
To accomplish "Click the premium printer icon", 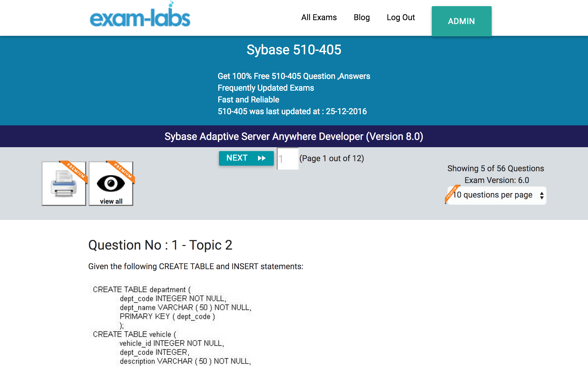I will pyautogui.click(x=64, y=184).
